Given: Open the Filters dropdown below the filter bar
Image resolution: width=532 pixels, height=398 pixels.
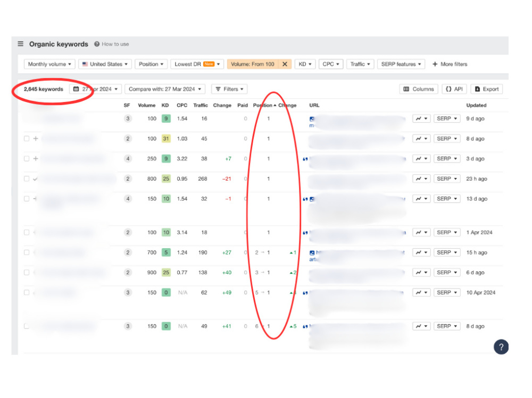Looking at the screenshot, I should (x=229, y=89).
